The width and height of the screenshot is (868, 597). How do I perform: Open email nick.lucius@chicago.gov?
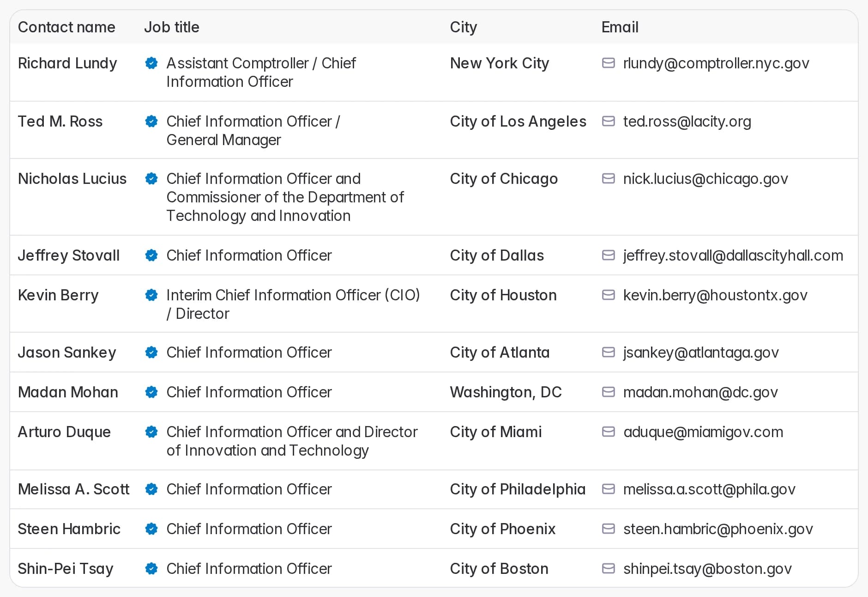click(705, 179)
